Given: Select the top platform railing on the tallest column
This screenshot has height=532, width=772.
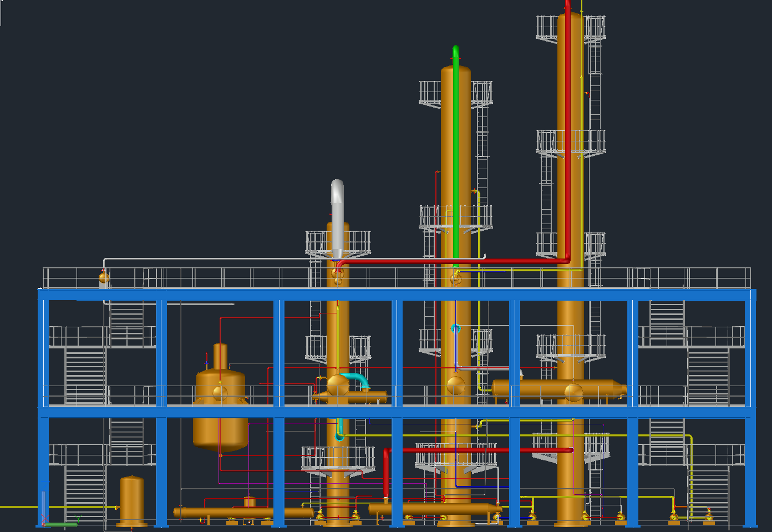Looking at the screenshot, I should [x=571, y=29].
